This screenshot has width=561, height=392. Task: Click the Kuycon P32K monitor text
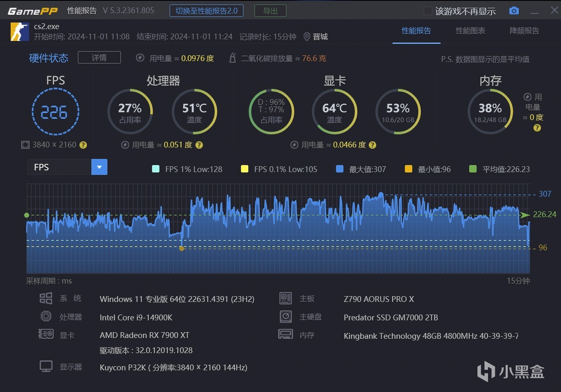coord(173,367)
